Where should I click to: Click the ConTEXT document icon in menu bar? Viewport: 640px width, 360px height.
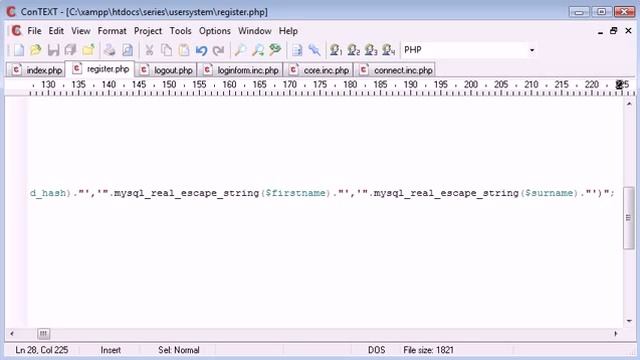[16, 31]
